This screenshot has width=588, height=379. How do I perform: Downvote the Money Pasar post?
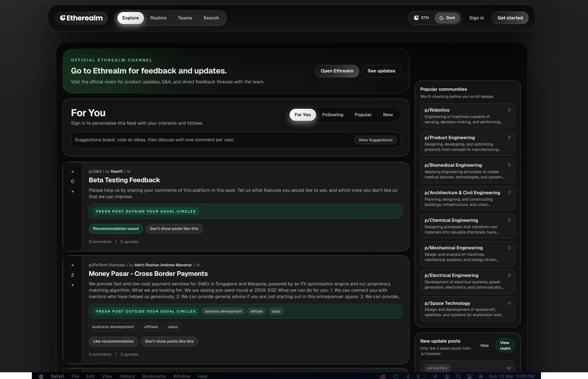[x=72, y=285]
